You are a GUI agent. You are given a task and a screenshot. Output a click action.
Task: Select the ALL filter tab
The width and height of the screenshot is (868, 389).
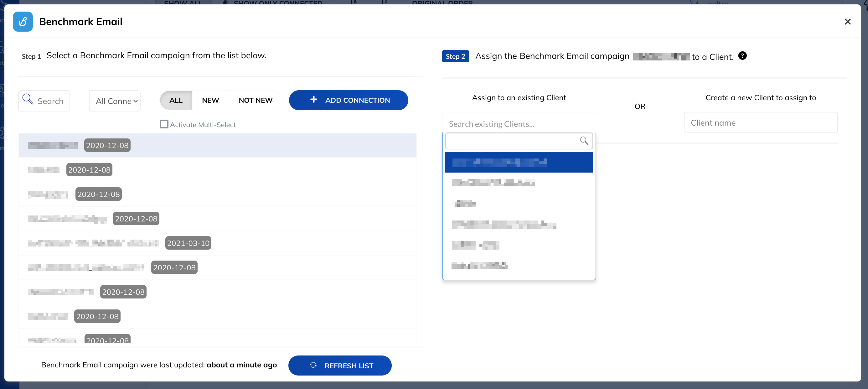click(176, 100)
